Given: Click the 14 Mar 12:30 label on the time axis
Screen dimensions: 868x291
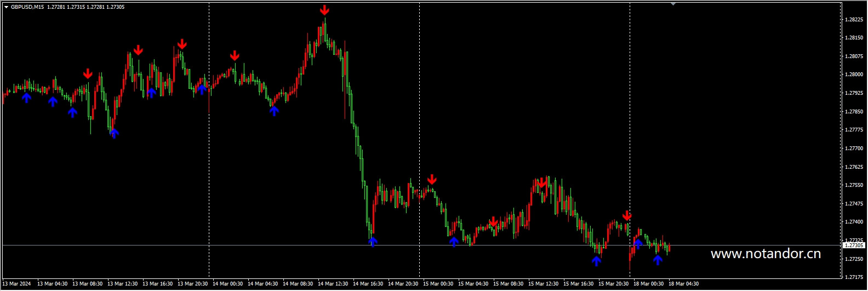Looking at the screenshot, I should pos(333,284).
